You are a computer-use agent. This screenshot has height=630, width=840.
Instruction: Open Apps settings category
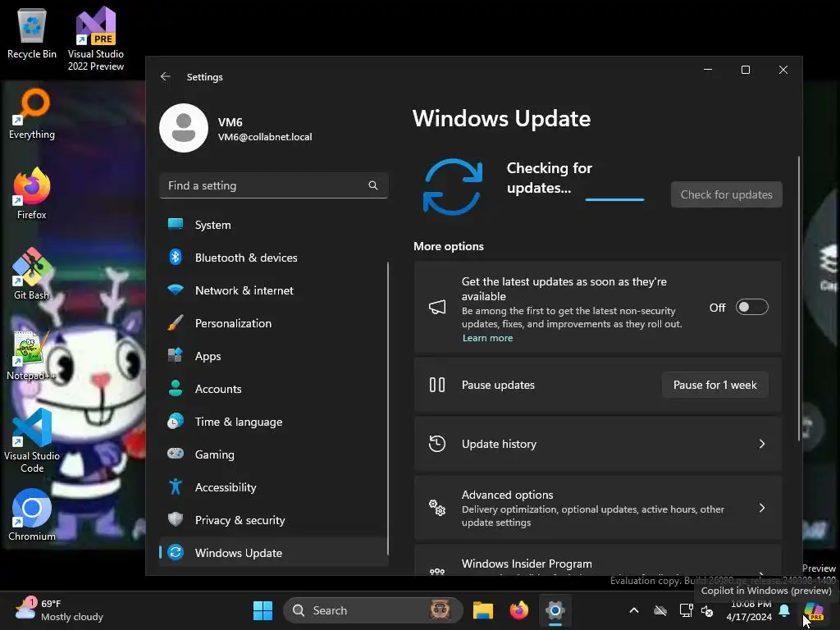pos(274,356)
